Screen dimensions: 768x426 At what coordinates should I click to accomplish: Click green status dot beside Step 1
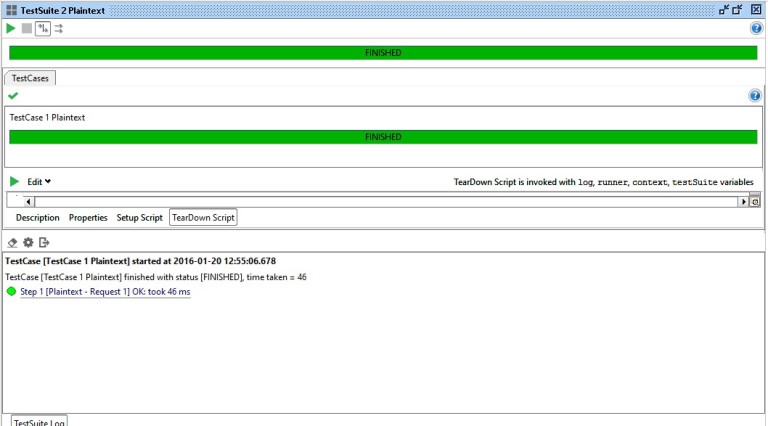pos(11,291)
